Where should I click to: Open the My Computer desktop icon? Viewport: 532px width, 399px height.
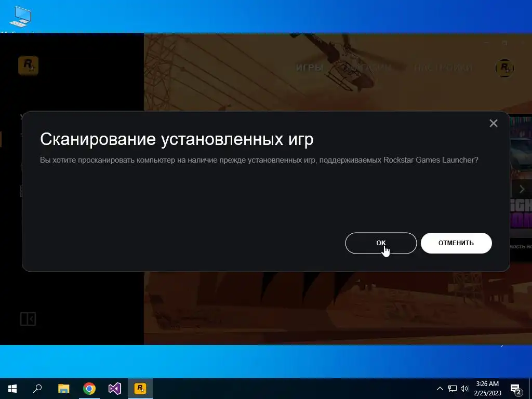(20, 17)
